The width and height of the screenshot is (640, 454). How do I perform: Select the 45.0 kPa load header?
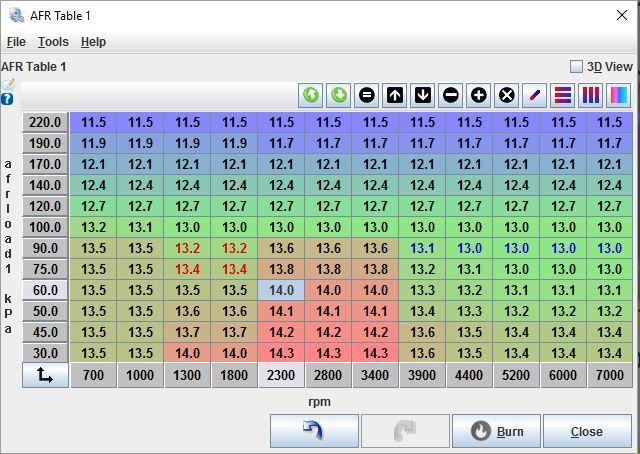click(45, 332)
